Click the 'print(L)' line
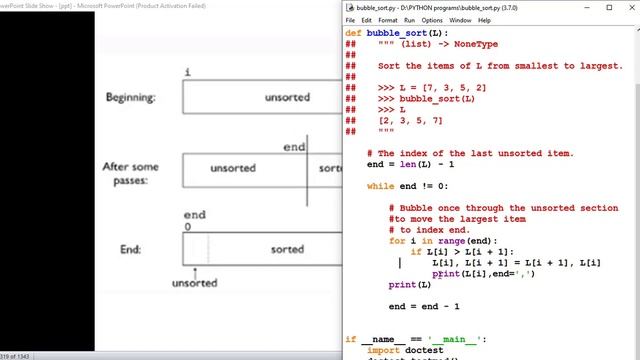640x360 pixels. point(410,284)
